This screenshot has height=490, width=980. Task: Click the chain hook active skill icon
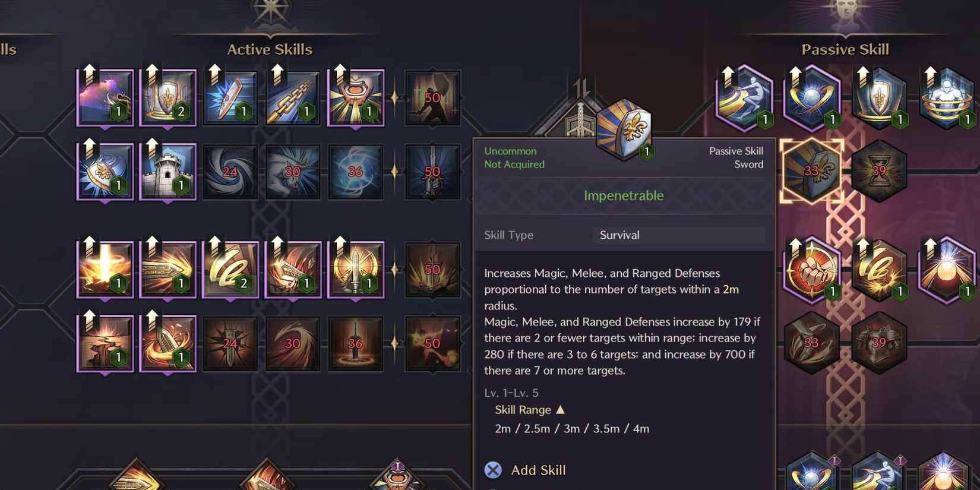pyautogui.click(x=293, y=98)
